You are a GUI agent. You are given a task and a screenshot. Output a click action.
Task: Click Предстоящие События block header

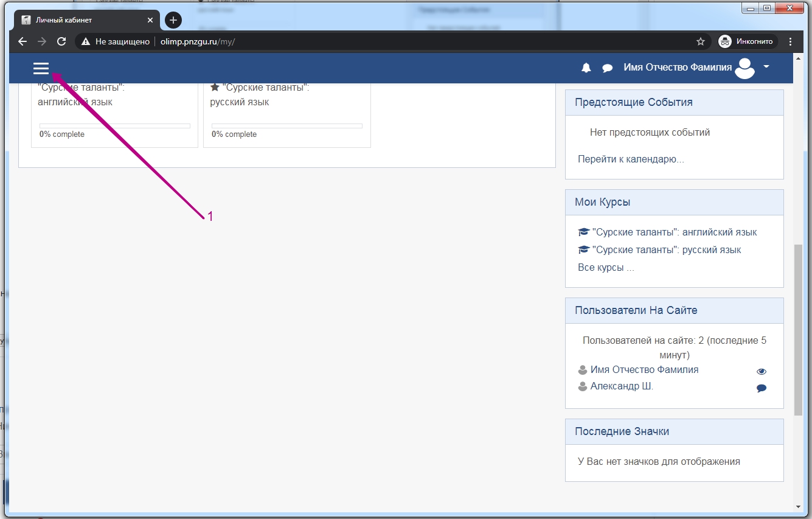tap(675, 102)
